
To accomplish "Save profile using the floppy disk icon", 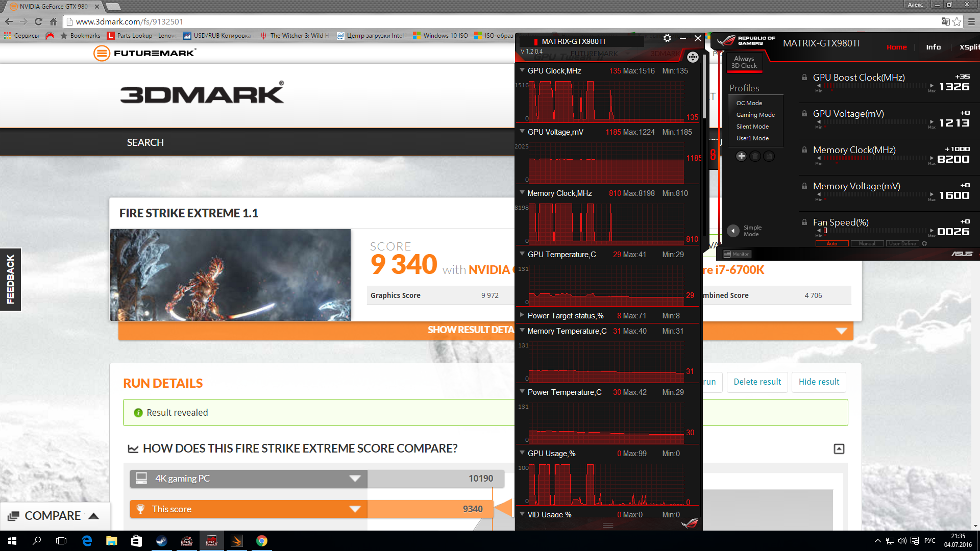I will point(769,156).
